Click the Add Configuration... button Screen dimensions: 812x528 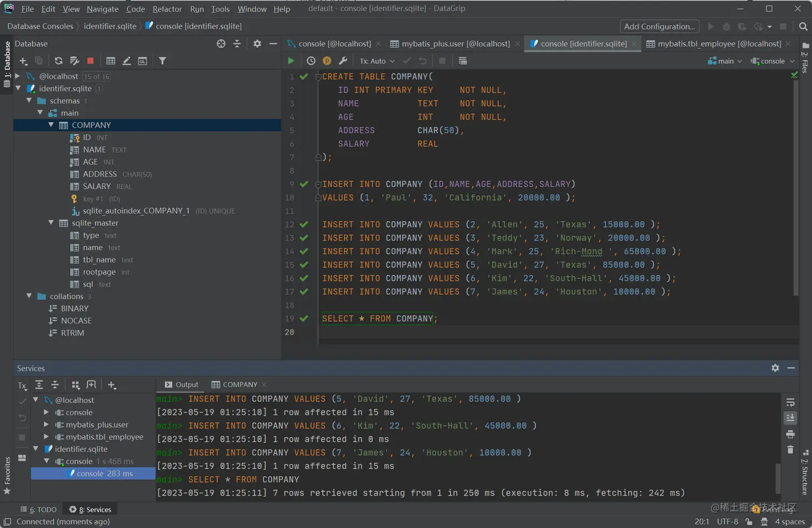pos(659,26)
